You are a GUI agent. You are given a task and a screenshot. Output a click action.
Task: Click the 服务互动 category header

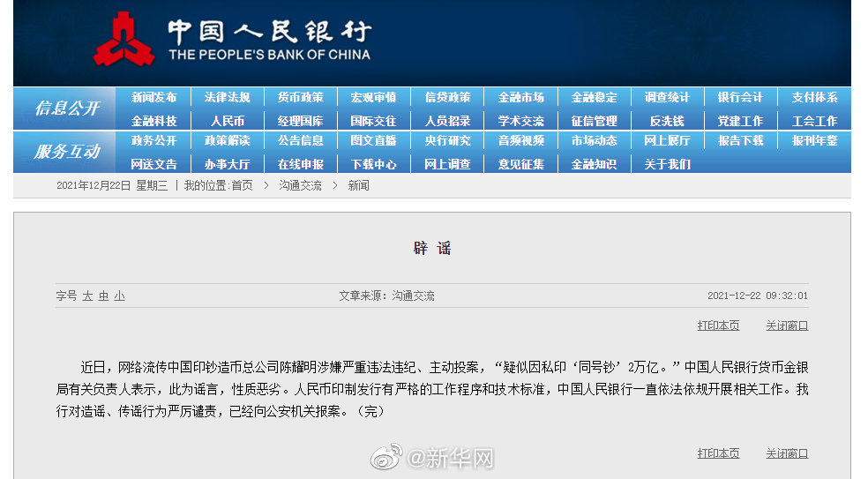click(x=67, y=151)
